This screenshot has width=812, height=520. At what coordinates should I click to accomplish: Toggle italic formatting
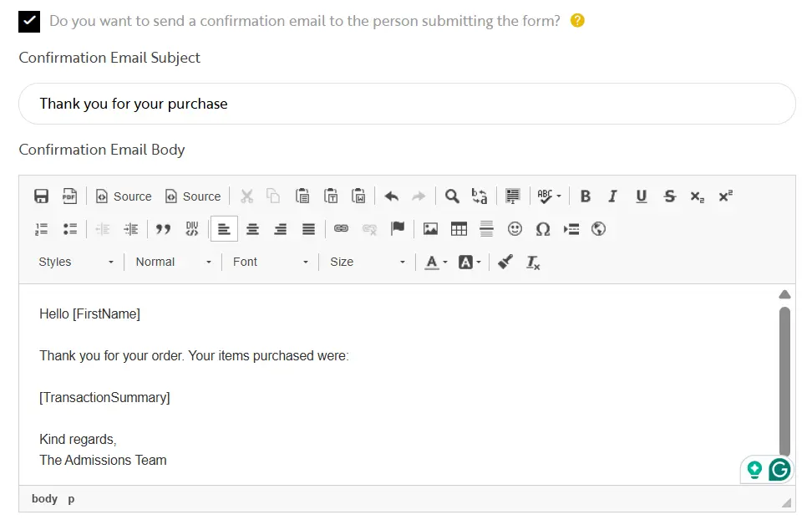[x=612, y=196]
